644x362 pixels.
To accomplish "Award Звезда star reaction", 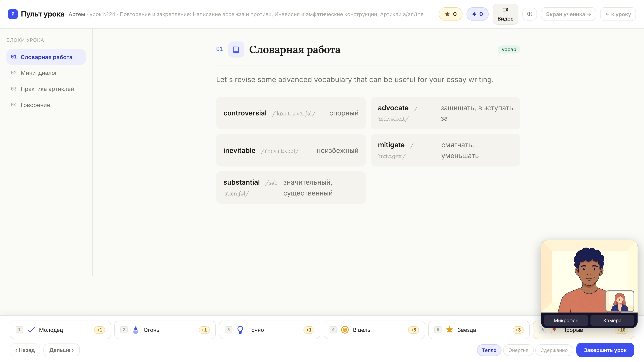I will tap(479, 330).
